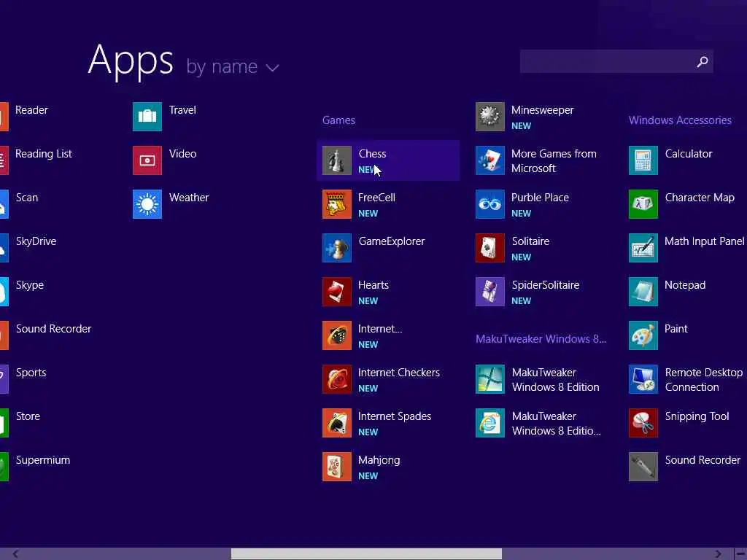
Task: Open Supermium app label
Action: tap(43, 461)
